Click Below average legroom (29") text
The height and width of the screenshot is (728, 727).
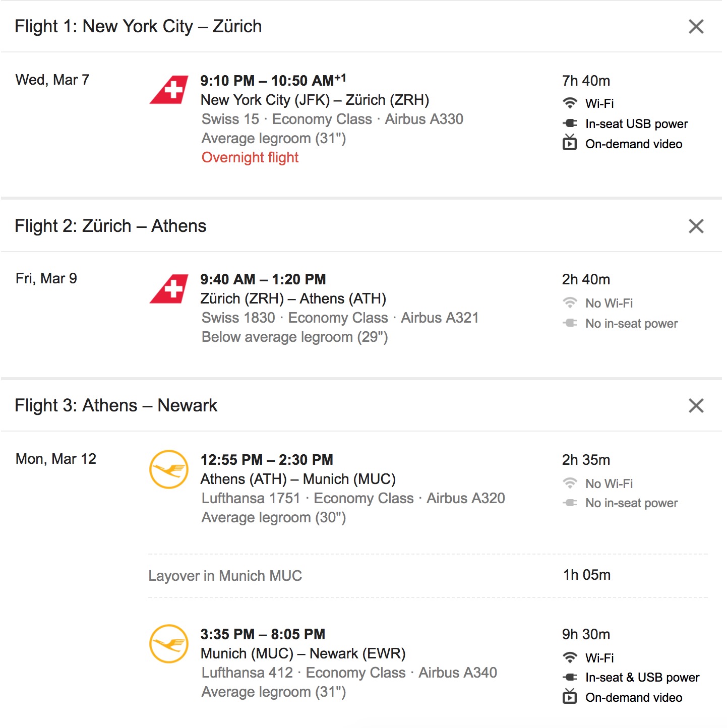tap(294, 337)
